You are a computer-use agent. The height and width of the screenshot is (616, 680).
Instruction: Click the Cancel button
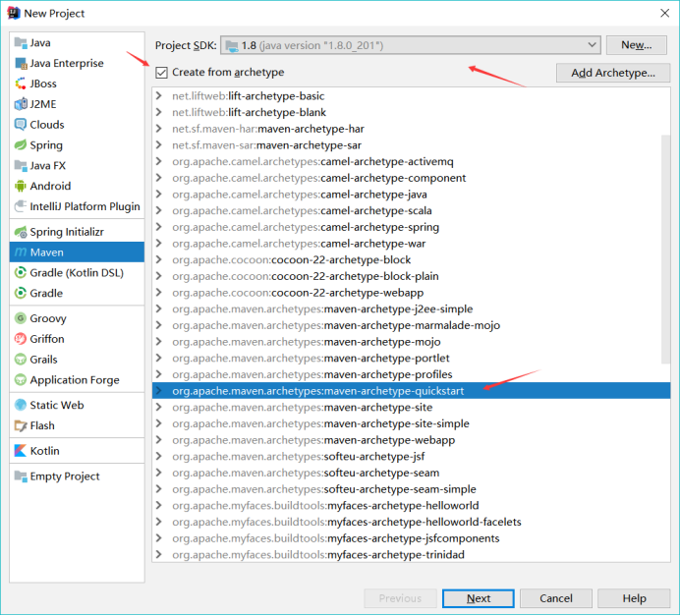pyautogui.click(x=556, y=598)
